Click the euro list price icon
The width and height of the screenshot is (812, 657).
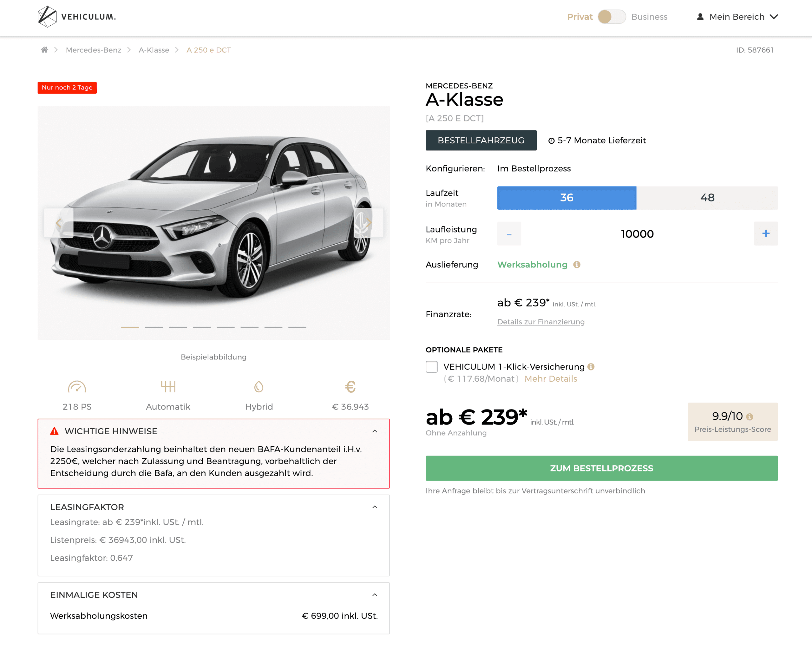pyautogui.click(x=350, y=386)
